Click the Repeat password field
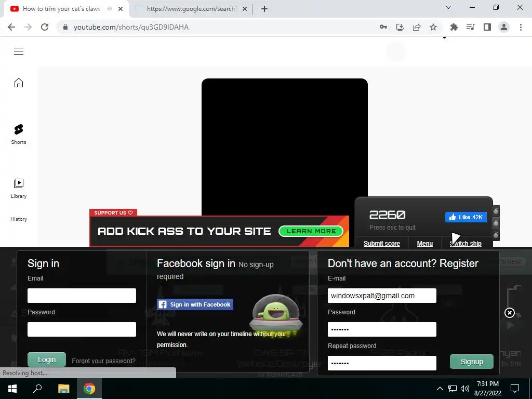532x399 pixels. (x=382, y=363)
